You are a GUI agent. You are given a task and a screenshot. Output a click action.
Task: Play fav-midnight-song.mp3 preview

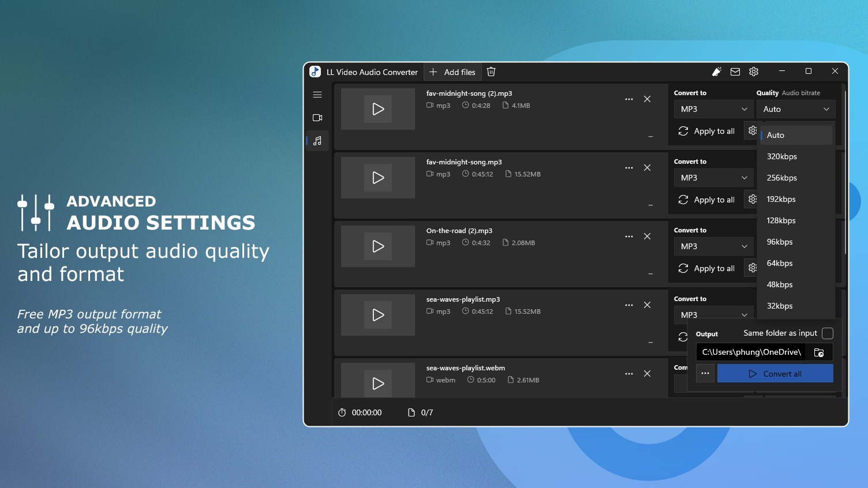click(x=378, y=178)
